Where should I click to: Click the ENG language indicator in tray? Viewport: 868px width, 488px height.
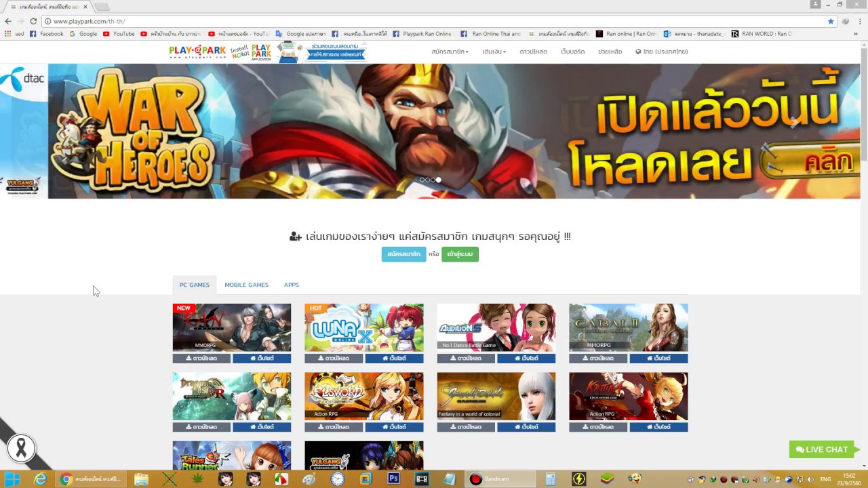(x=825, y=479)
